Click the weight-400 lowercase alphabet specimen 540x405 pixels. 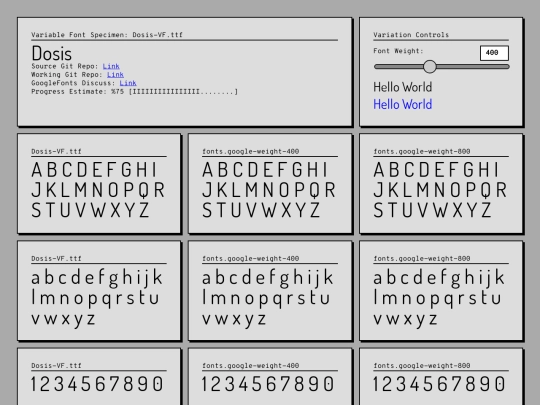point(268,298)
